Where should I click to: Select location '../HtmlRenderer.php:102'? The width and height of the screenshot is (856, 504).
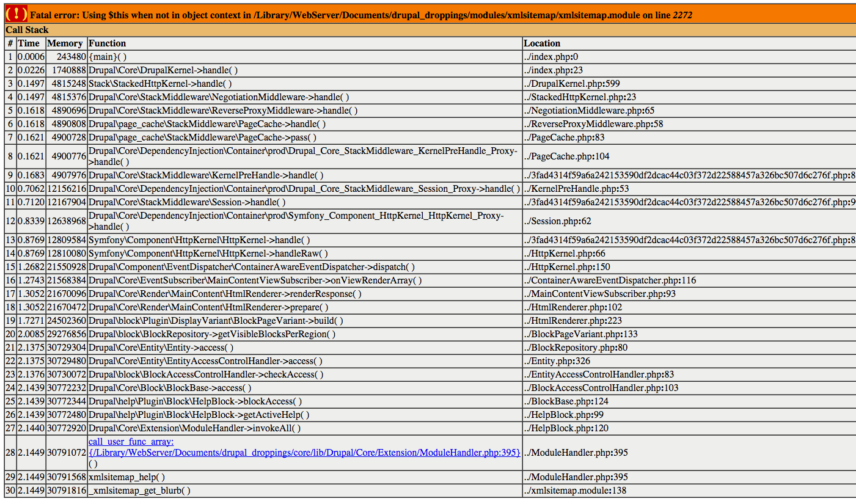(573, 307)
